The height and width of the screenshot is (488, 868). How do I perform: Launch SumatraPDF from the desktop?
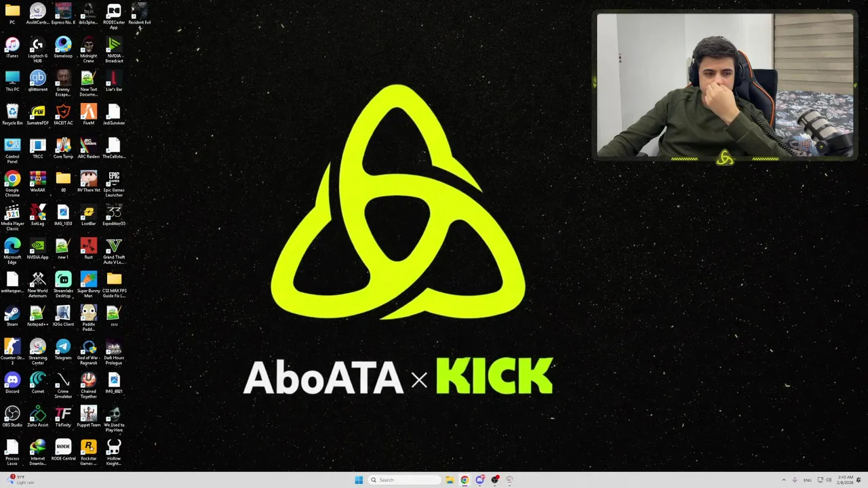pyautogui.click(x=38, y=115)
